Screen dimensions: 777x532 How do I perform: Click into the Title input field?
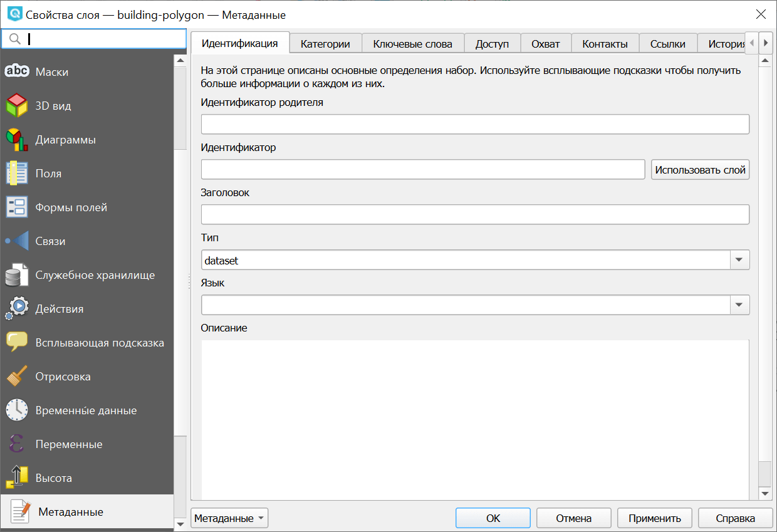475,215
